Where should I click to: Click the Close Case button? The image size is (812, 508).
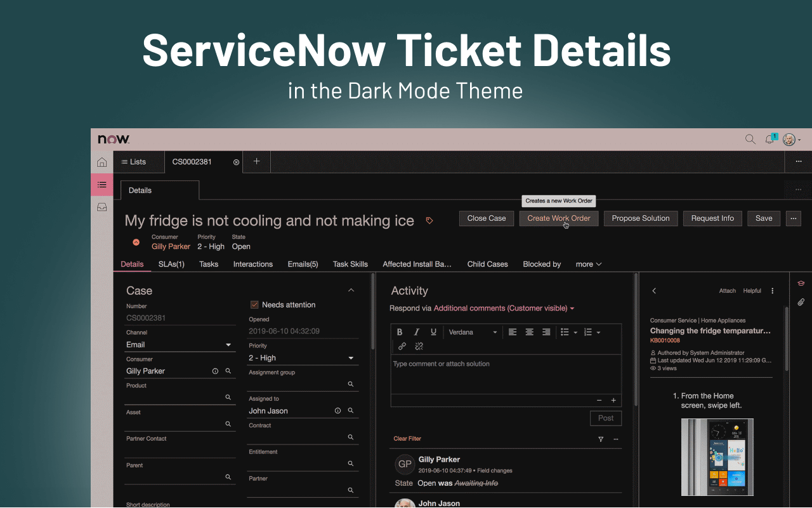point(487,218)
